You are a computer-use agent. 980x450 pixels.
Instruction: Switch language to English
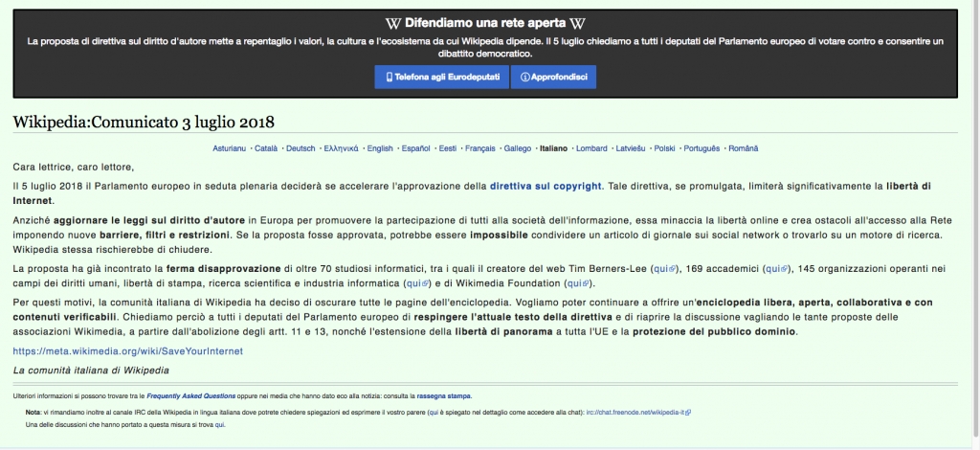380,148
